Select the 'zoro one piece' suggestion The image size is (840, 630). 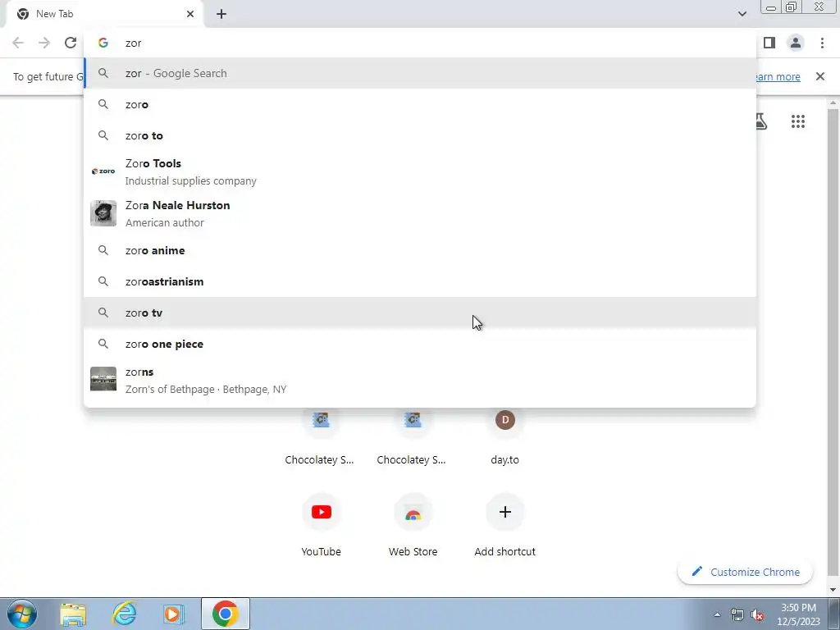pos(421,344)
